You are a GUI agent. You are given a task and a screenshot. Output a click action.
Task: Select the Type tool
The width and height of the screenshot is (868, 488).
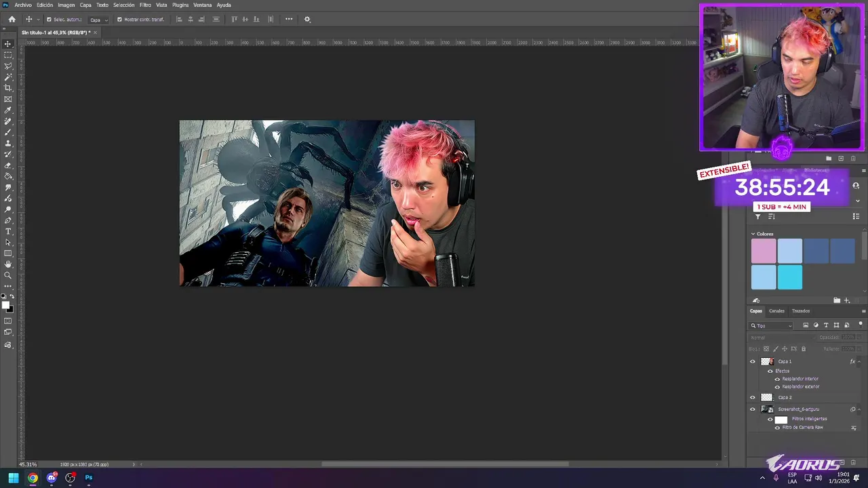[x=8, y=231]
